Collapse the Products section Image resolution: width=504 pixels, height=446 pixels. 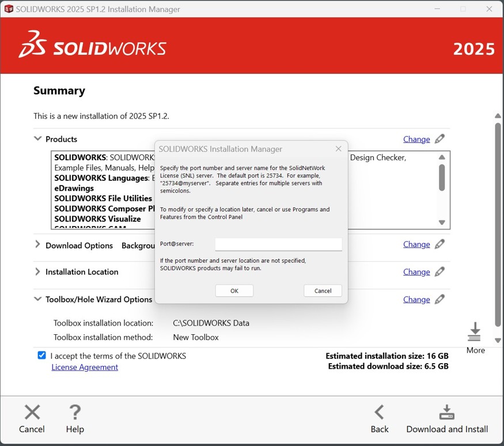37,139
